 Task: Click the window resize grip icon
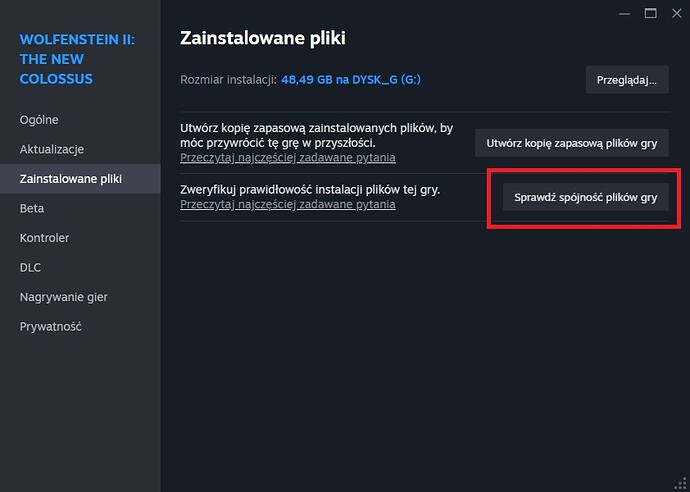pos(681,483)
